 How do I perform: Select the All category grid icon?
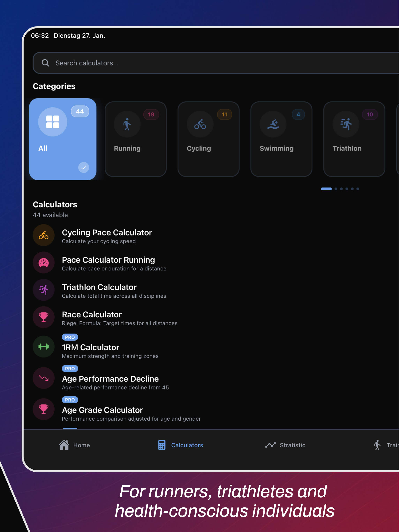point(53,122)
